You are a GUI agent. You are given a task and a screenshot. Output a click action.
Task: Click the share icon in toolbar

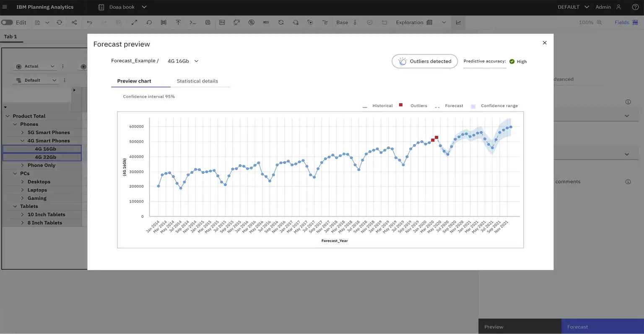point(74,23)
